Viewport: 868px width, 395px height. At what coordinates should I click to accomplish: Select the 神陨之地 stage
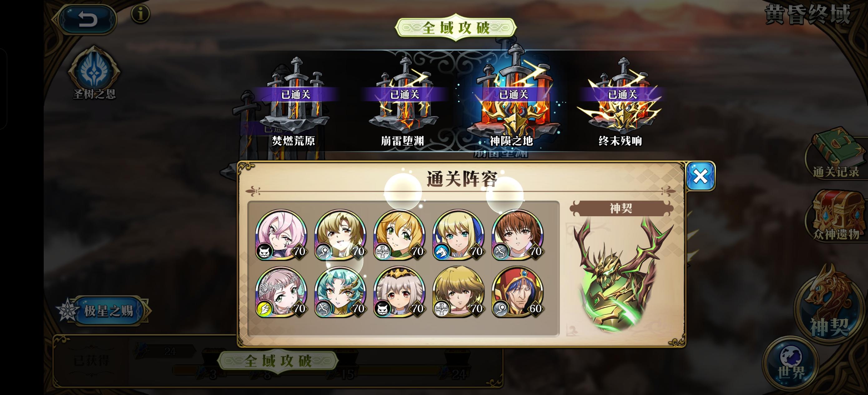click(511, 101)
